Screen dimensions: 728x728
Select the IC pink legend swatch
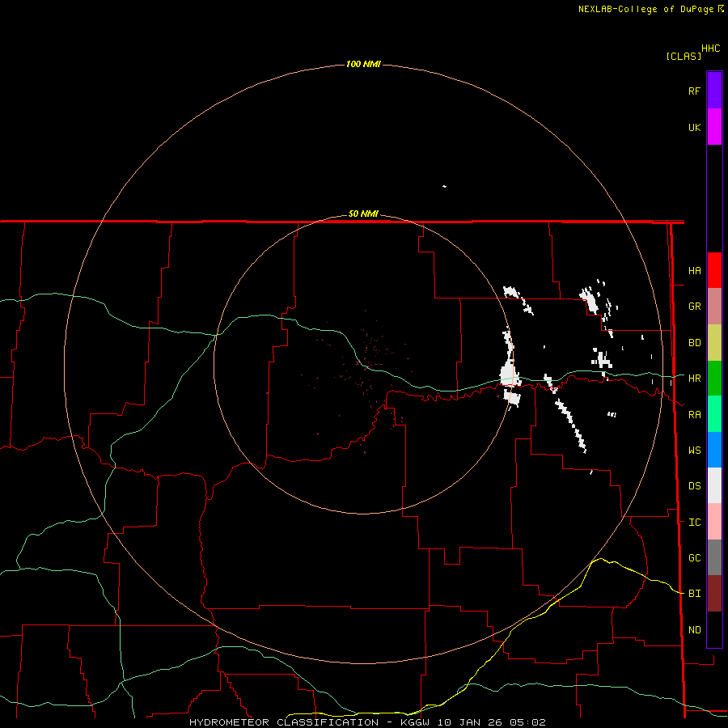(x=714, y=522)
